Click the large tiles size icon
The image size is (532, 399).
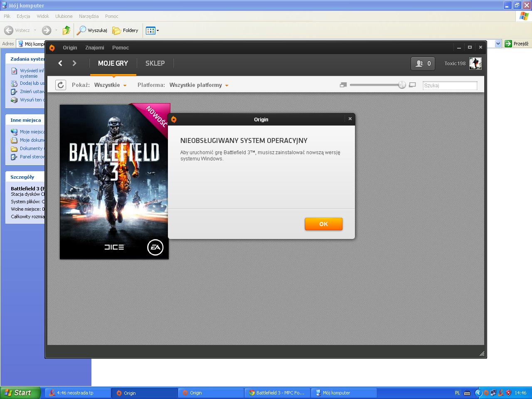pyautogui.click(x=412, y=85)
